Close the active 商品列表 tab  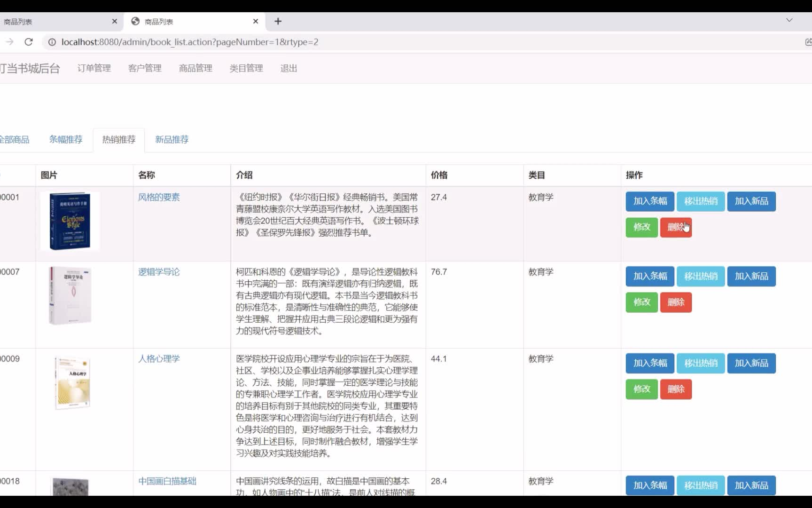click(256, 21)
